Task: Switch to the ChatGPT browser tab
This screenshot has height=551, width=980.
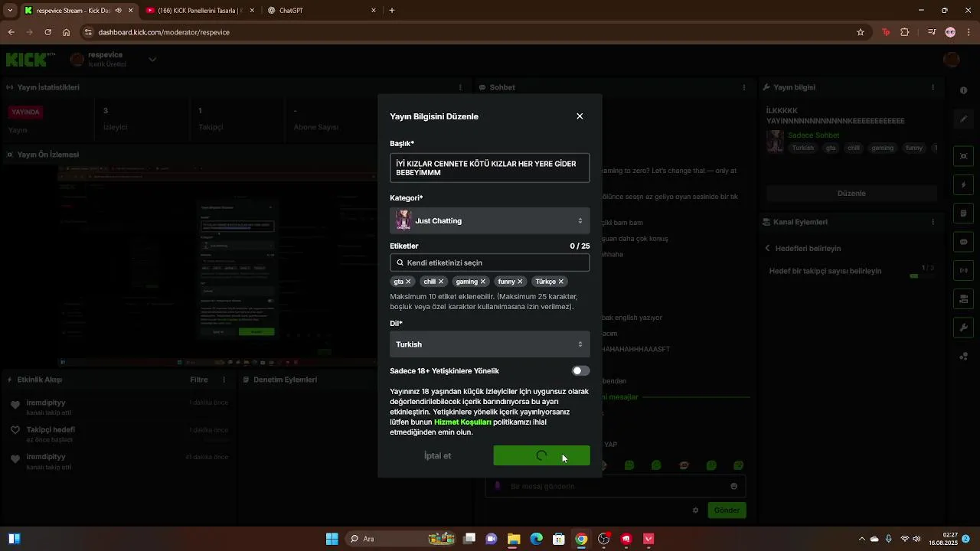Action: (322, 11)
